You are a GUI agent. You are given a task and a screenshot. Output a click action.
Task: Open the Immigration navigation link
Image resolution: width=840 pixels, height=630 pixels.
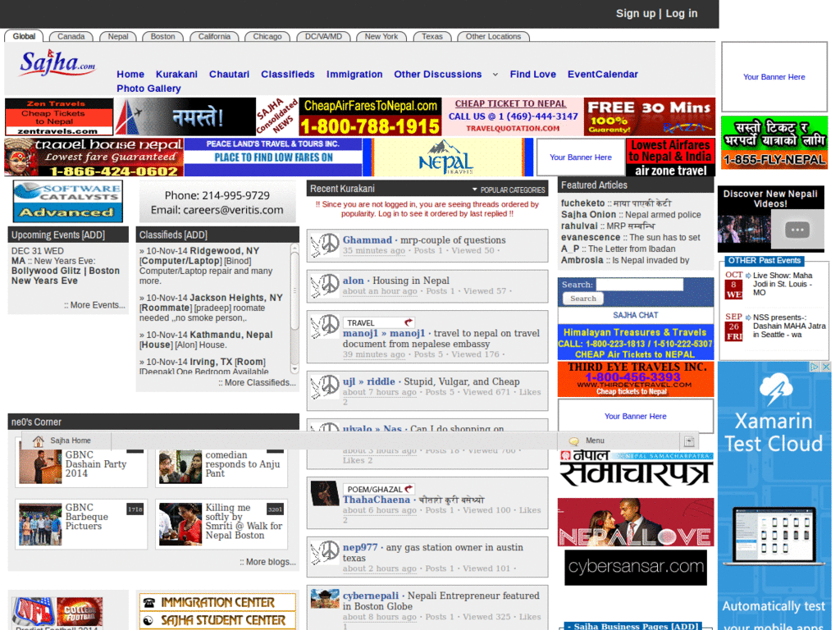pos(354,75)
